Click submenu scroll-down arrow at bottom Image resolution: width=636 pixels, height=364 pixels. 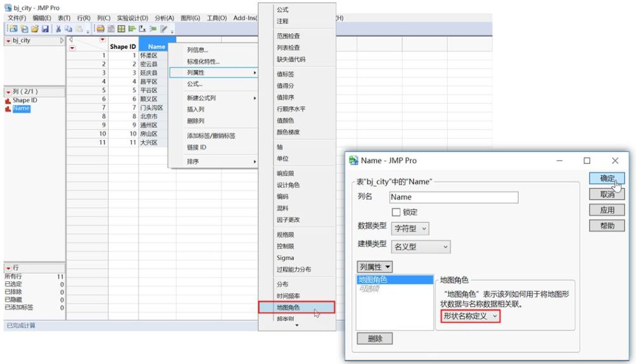(x=297, y=325)
